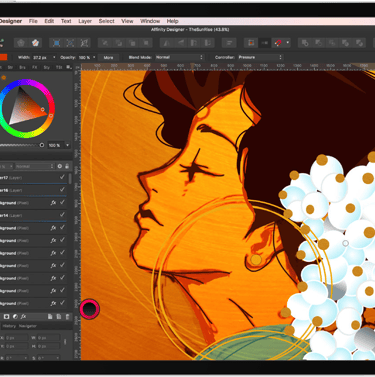
Task: Open the Blend Mode Normal dropdown in context toolbar
Action: tap(179, 57)
